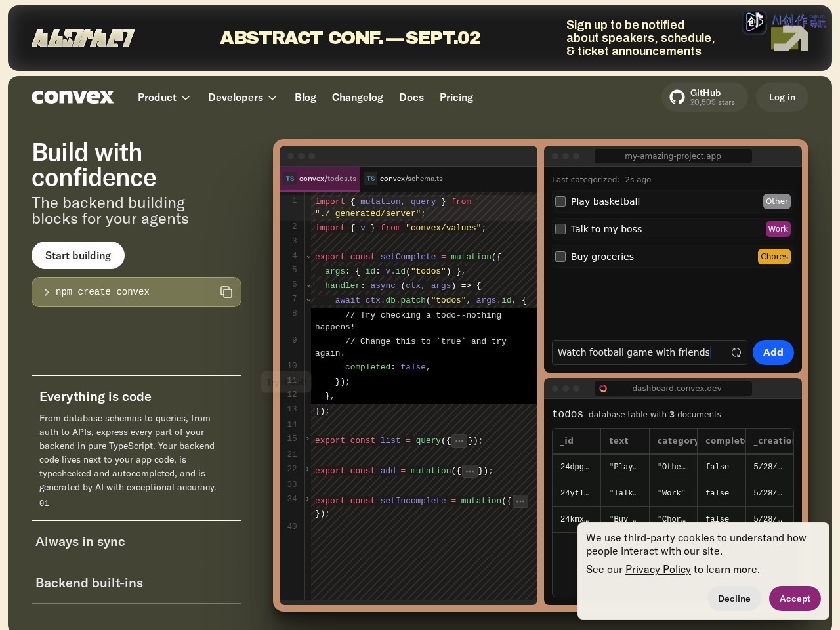Click the "Play…" text cell

click(x=625, y=467)
